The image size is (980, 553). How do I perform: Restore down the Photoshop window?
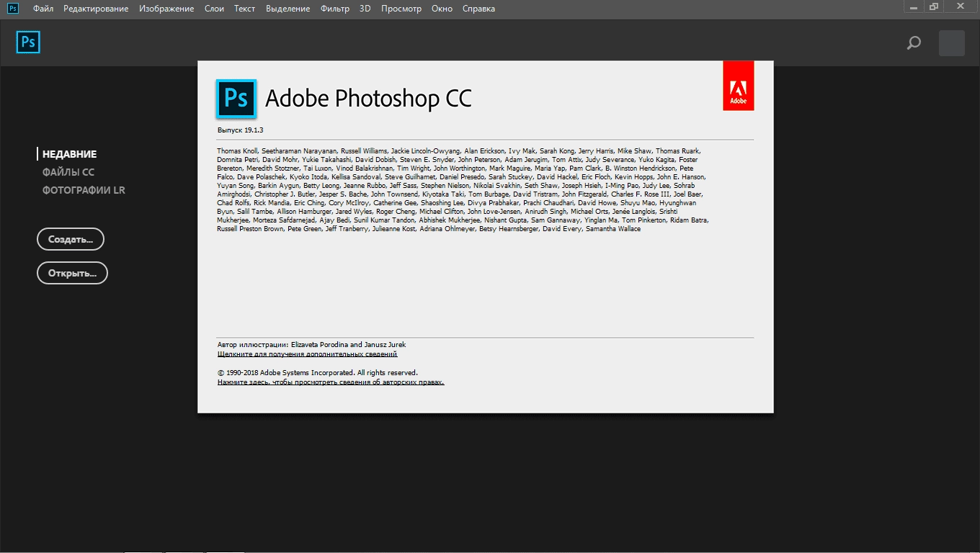(935, 6)
